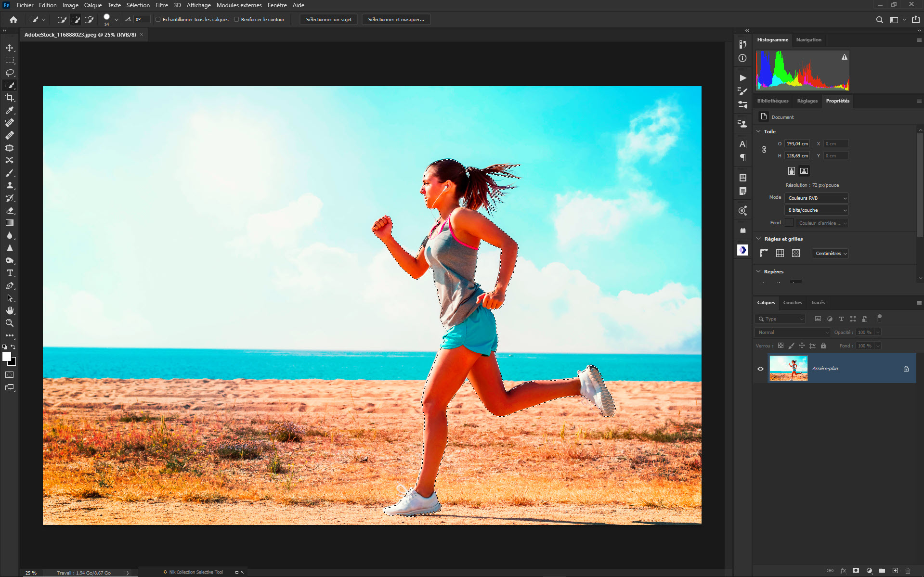The image size is (924, 577).
Task: Enable Renforcer le contour checkbox
Action: pyautogui.click(x=236, y=20)
